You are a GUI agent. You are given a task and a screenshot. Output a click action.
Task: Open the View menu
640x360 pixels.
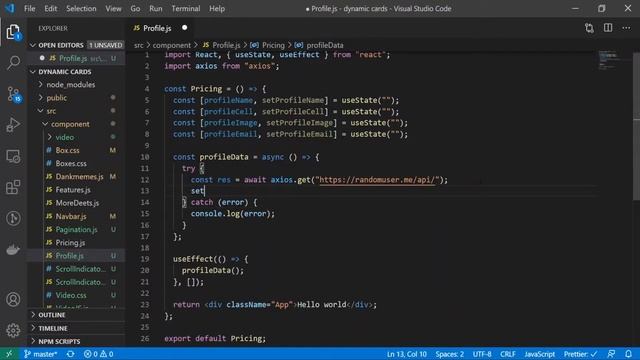click(113, 9)
